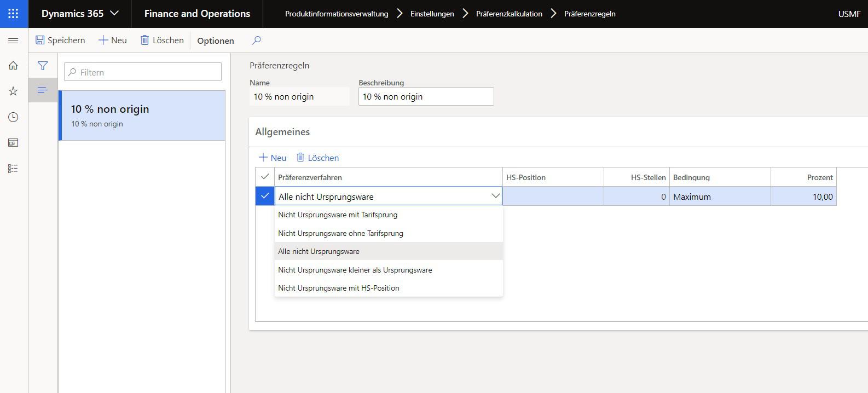Open the Optionen tab

(x=216, y=41)
